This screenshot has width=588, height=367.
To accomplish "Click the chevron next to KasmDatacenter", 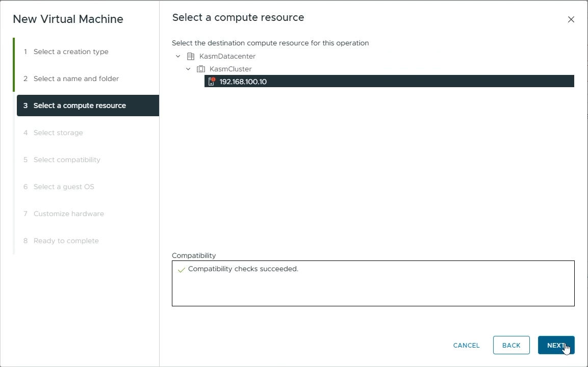I will click(x=178, y=56).
